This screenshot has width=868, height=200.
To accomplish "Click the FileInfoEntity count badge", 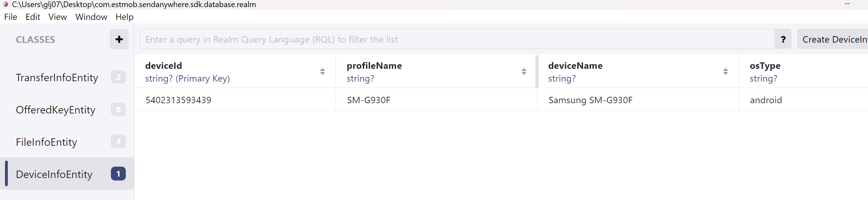I will tap(118, 141).
